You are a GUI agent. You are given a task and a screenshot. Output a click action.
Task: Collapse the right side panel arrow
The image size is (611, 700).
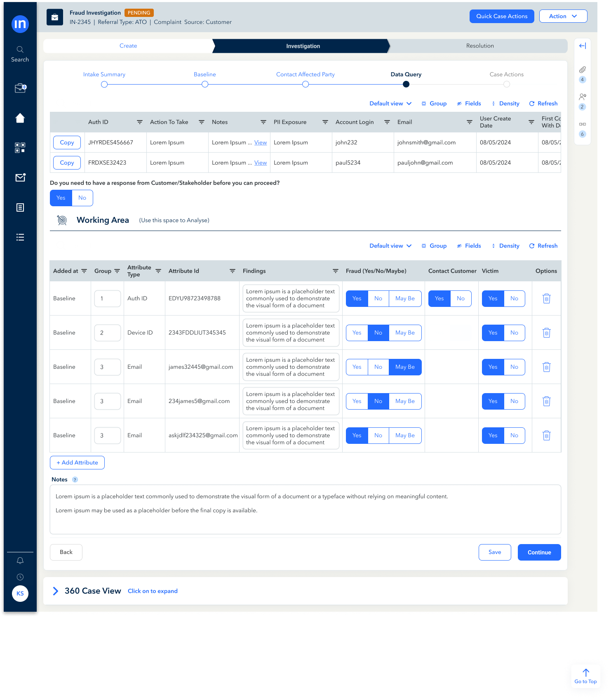pyautogui.click(x=582, y=46)
